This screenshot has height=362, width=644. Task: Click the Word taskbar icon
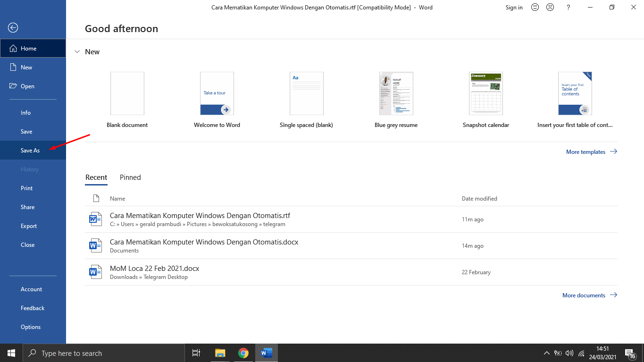[x=267, y=353]
